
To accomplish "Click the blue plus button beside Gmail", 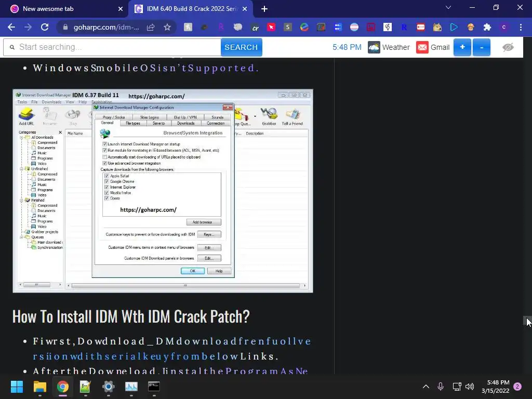I will click(x=462, y=47).
